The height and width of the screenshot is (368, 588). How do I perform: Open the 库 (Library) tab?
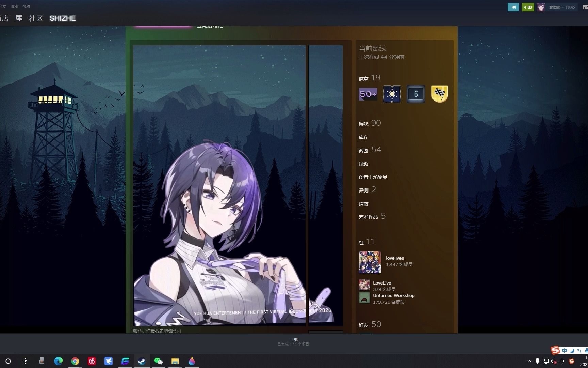coord(19,18)
